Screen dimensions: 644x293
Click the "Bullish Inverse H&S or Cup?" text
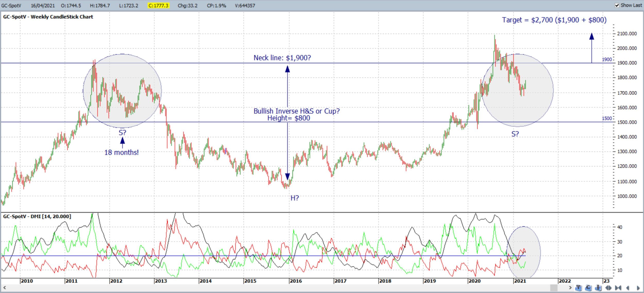pyautogui.click(x=296, y=111)
